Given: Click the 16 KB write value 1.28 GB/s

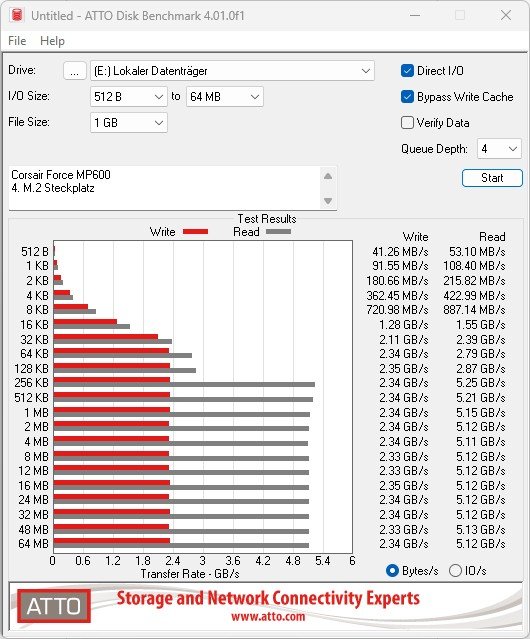Looking at the screenshot, I should coord(404,325).
